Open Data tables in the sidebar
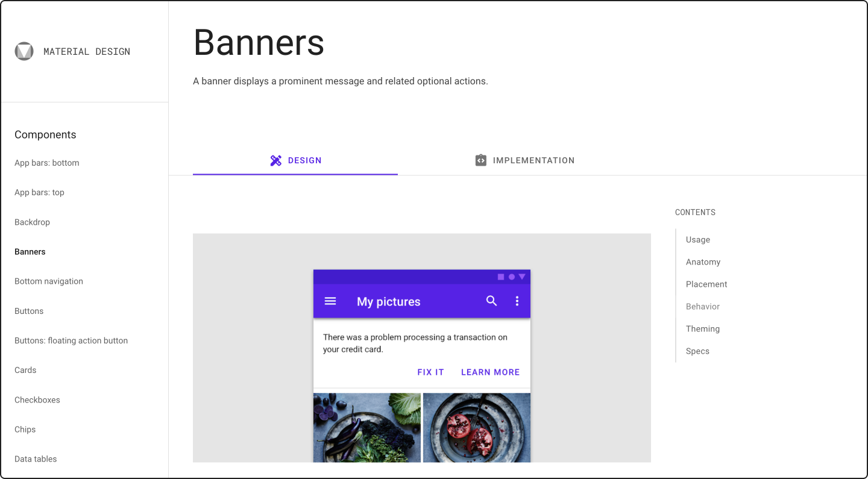Viewport: 868px width, 479px height. (x=36, y=459)
